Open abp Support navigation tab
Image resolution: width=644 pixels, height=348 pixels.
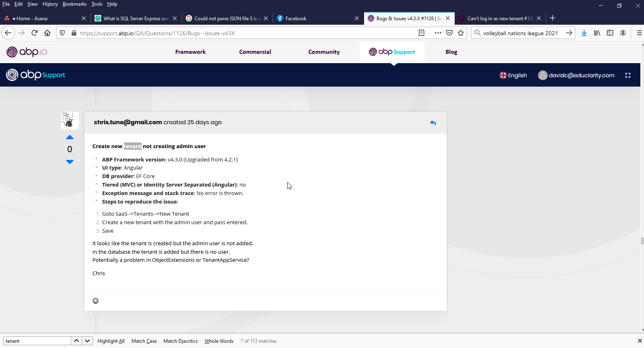(392, 52)
